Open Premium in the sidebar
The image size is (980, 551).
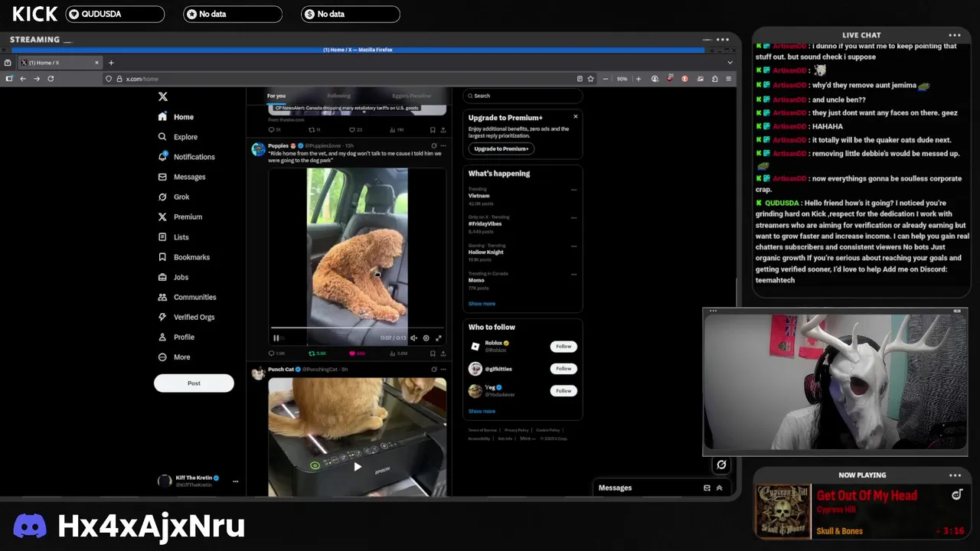(180, 217)
